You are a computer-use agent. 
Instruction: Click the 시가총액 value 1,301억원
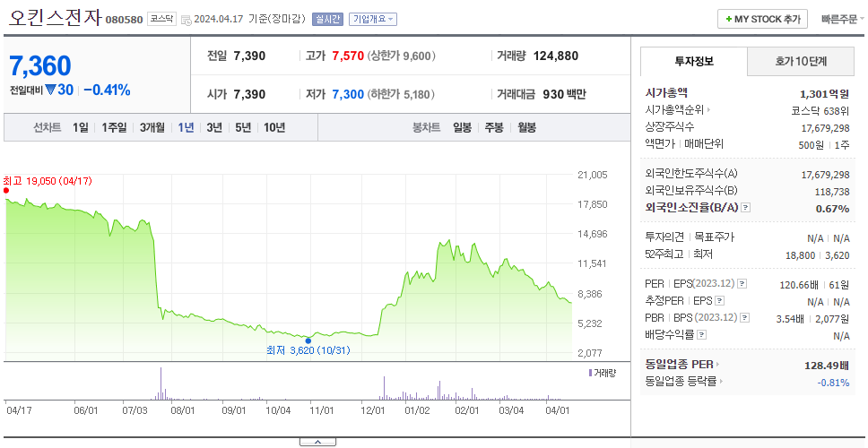point(824,94)
